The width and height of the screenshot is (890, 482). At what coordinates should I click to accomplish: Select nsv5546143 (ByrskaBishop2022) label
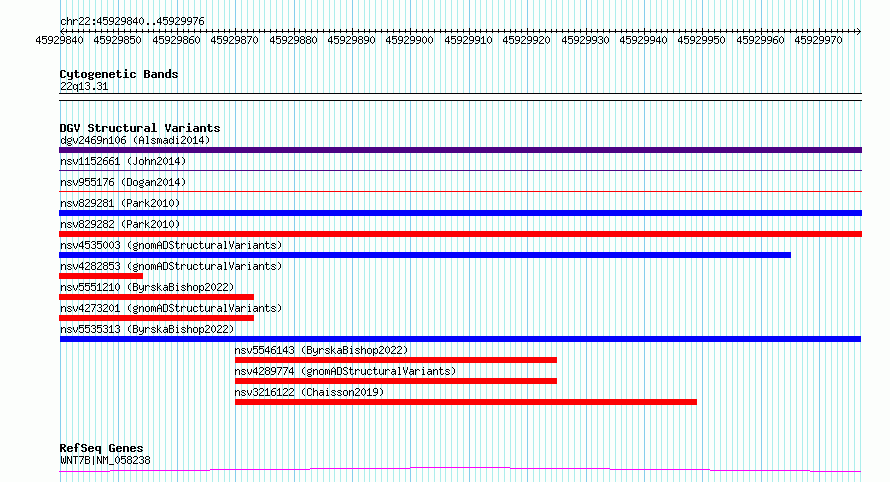(x=321, y=350)
